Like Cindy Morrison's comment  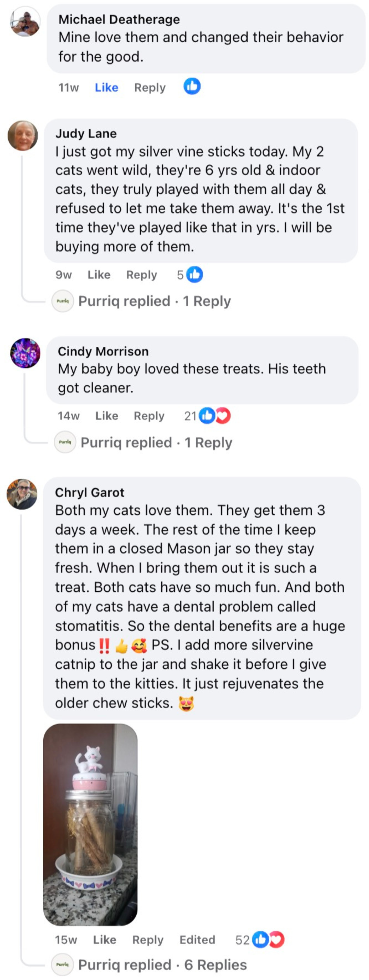coord(107,416)
